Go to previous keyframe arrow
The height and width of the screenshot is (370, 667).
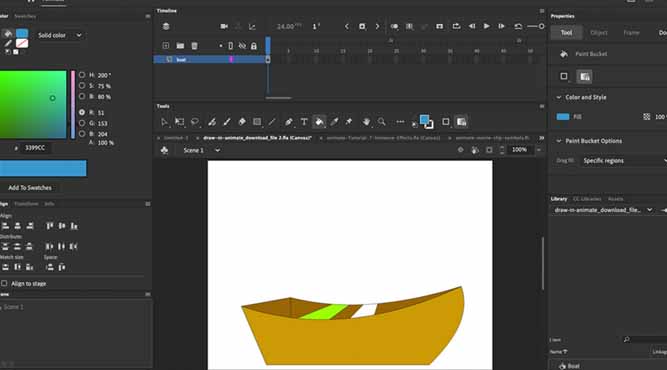click(x=347, y=26)
